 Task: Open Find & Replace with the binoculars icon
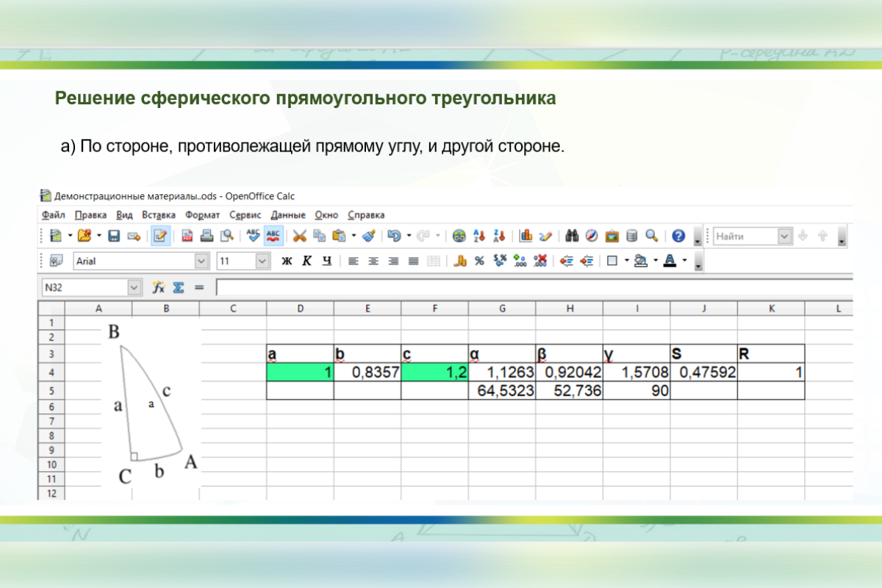click(x=573, y=236)
